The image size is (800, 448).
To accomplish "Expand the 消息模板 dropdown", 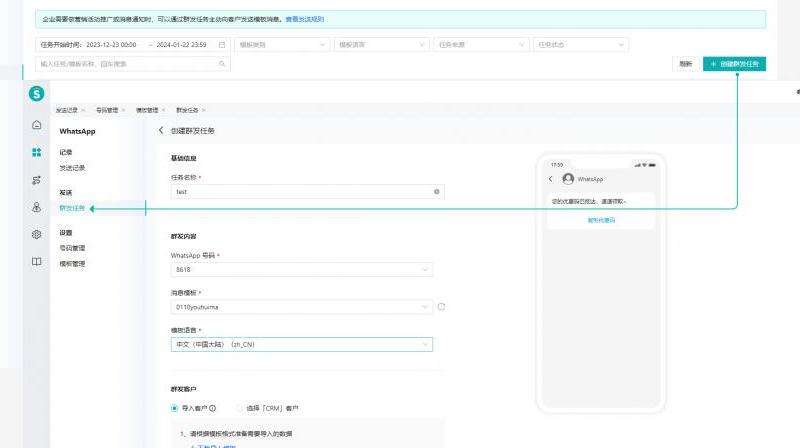I will tap(301, 307).
